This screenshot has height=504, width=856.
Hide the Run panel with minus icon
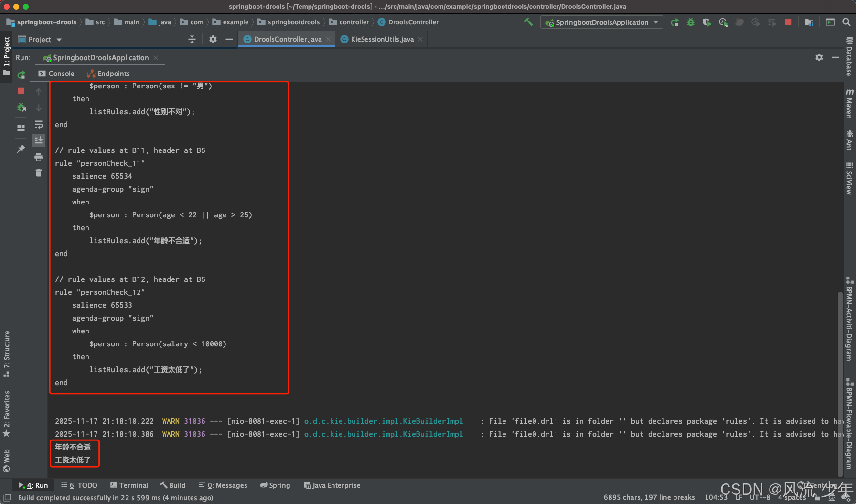pos(835,57)
